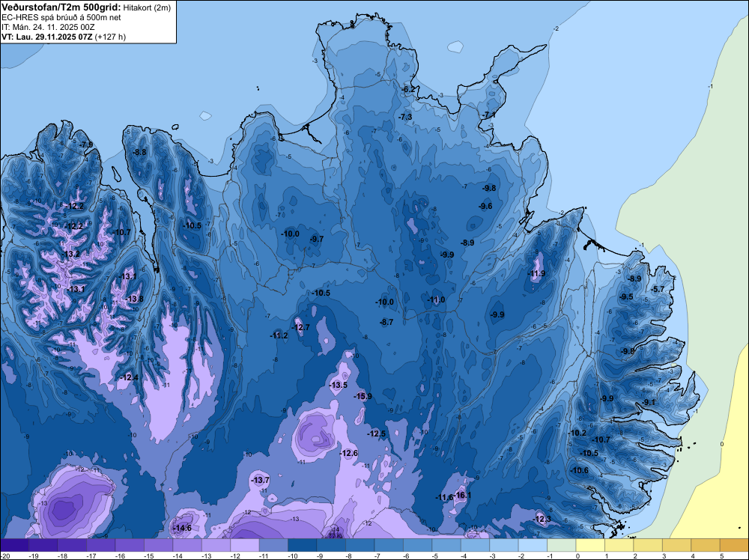The image size is (749, 560).
Task: Click the -9.6 temperature value
Action: coord(485,206)
